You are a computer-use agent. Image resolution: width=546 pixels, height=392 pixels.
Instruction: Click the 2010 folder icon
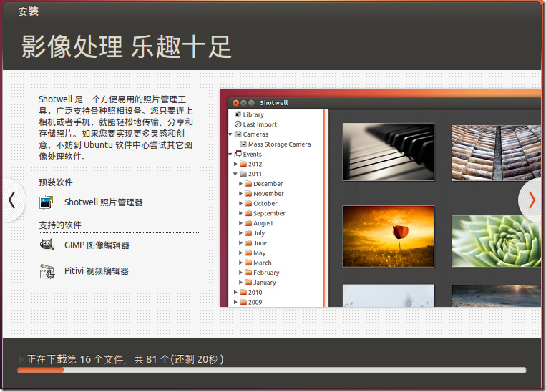coord(243,292)
